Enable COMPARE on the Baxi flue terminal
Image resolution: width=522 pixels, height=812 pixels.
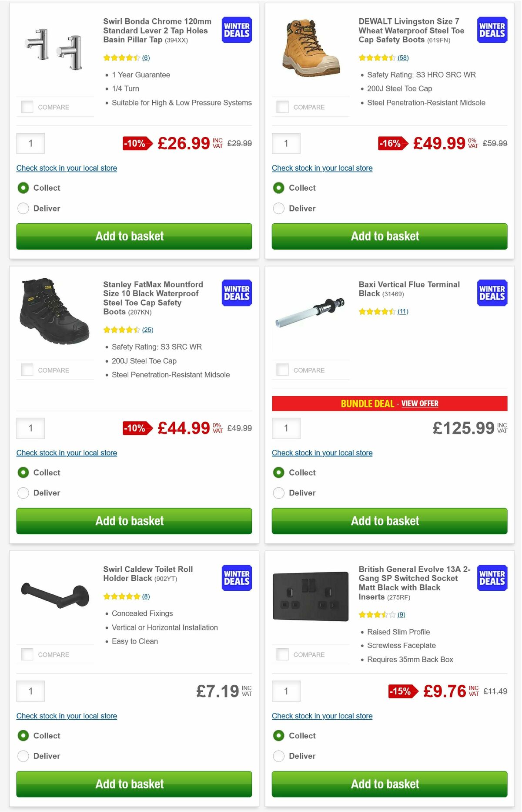[x=282, y=369]
